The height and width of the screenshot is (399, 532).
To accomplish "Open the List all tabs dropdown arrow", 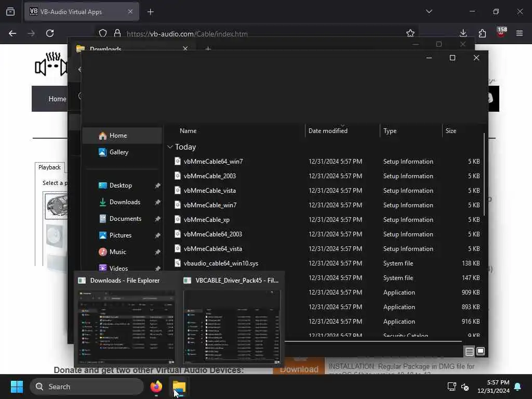I will (x=429, y=11).
